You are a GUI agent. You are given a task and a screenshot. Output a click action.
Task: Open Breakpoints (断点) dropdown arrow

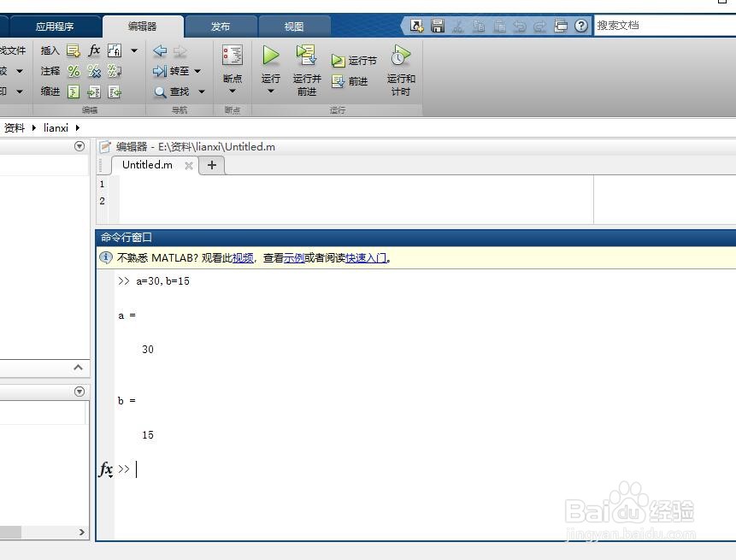[232, 91]
